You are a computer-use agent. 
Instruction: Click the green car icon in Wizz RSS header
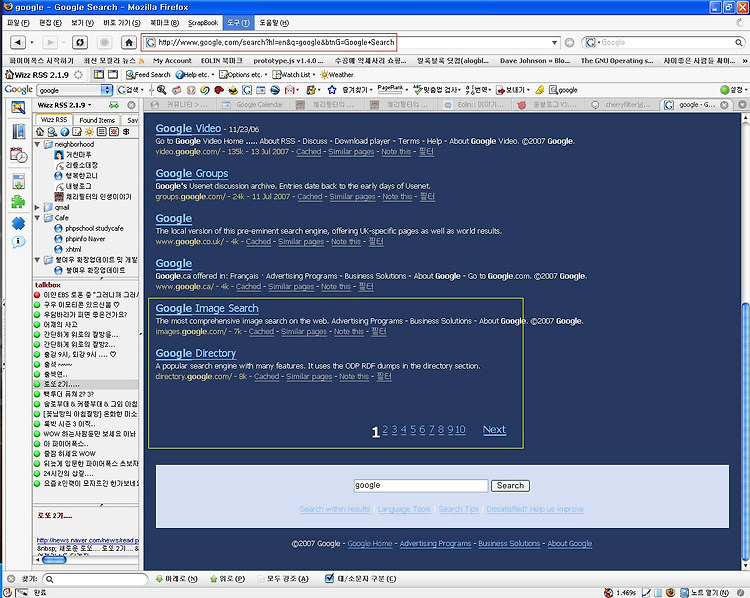coord(114,105)
